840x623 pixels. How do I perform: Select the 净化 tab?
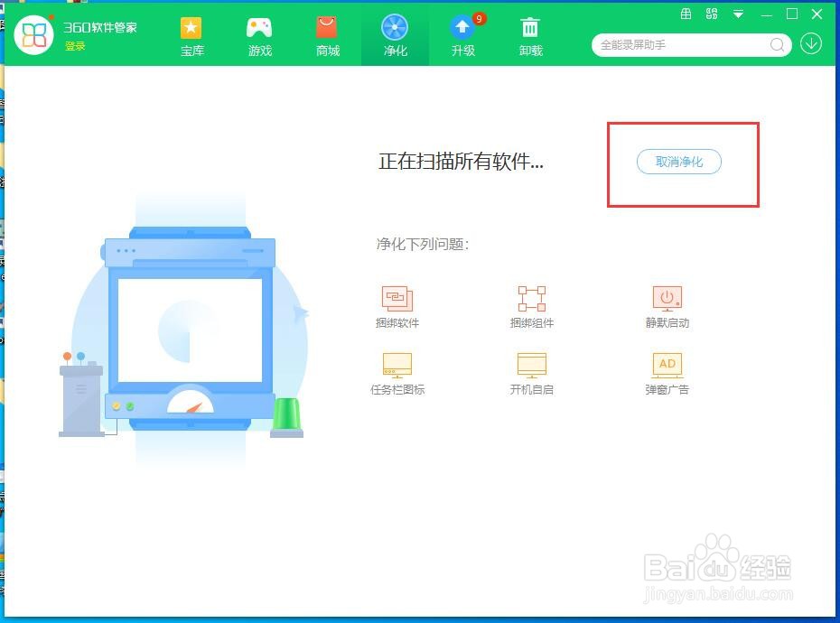click(395, 37)
